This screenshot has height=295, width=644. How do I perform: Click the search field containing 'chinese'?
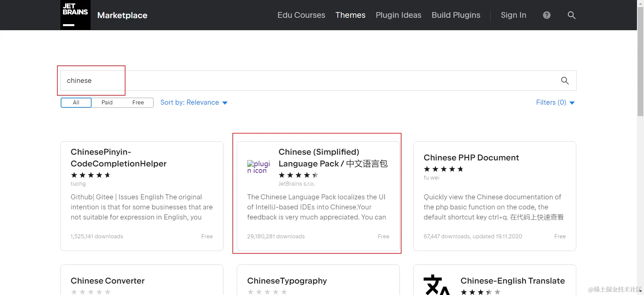coord(318,81)
